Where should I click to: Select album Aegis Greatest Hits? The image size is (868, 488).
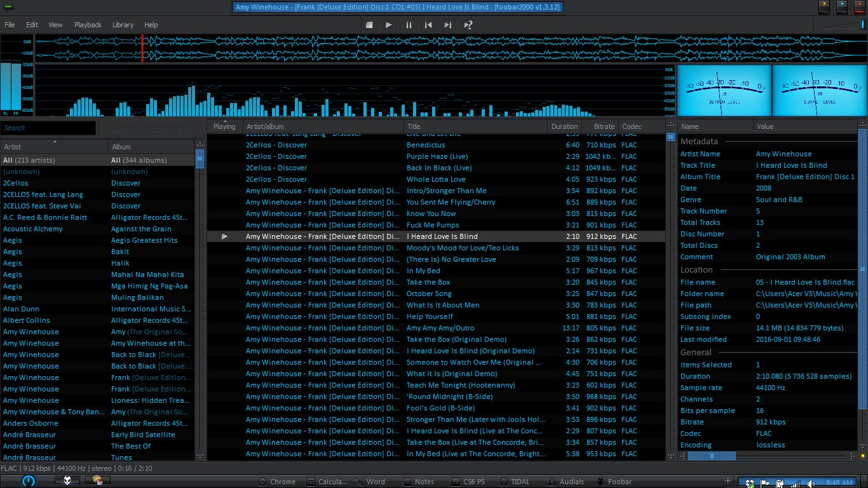click(x=144, y=240)
